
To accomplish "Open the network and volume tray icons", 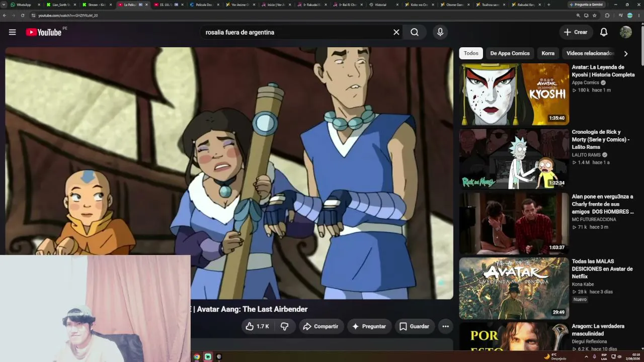I will [x=616, y=357].
